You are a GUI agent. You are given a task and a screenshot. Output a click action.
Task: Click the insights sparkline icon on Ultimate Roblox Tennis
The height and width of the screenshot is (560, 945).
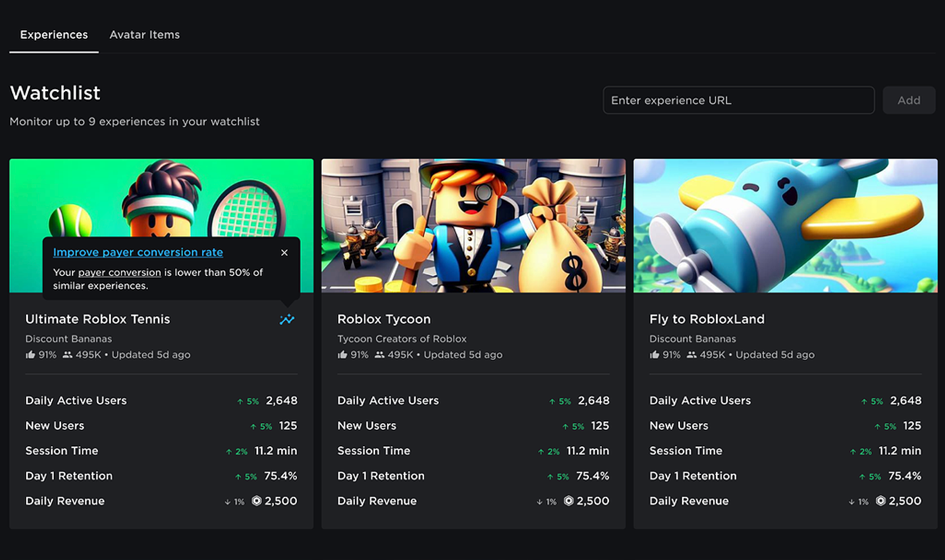click(x=288, y=319)
